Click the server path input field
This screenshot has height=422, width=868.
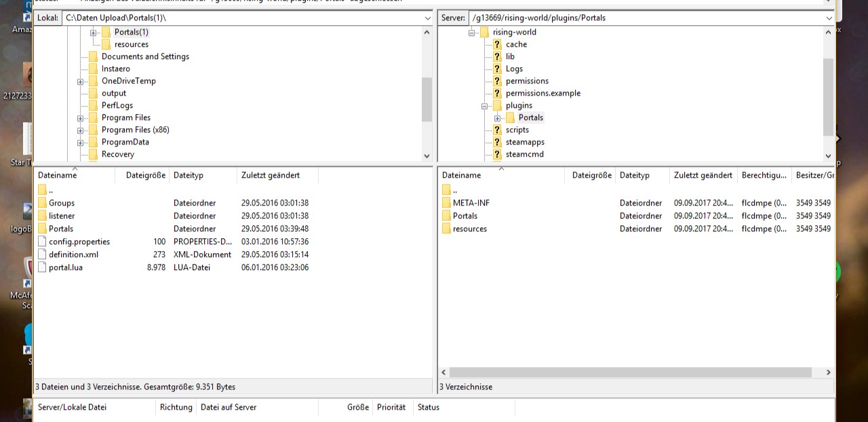click(644, 18)
